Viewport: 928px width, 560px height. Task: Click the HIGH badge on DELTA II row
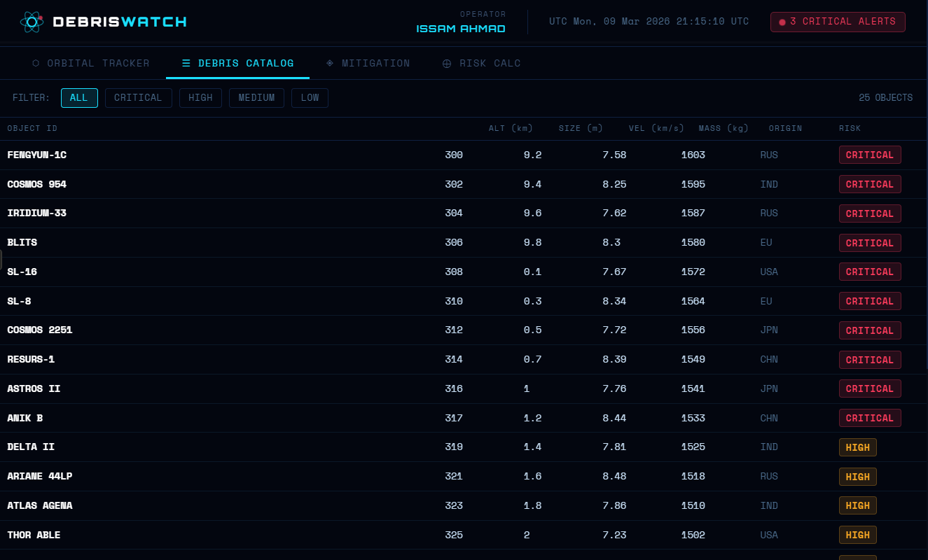tap(858, 447)
